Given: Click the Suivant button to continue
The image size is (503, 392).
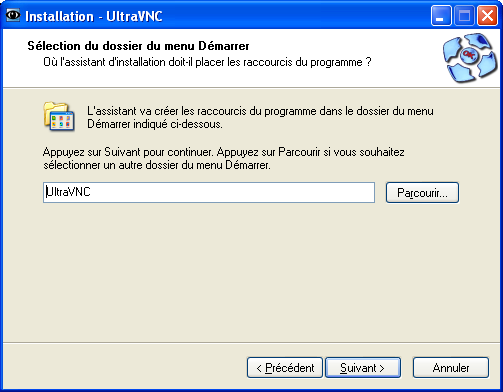Looking at the screenshot, I should tap(363, 368).
